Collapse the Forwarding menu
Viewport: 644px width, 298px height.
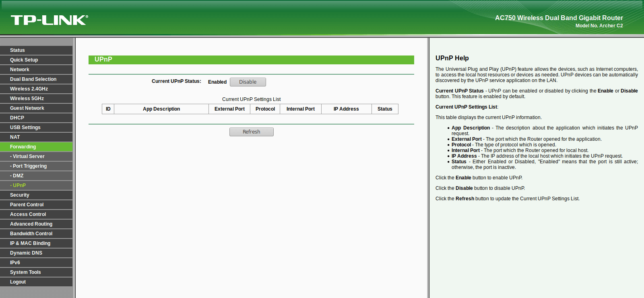click(x=36, y=147)
